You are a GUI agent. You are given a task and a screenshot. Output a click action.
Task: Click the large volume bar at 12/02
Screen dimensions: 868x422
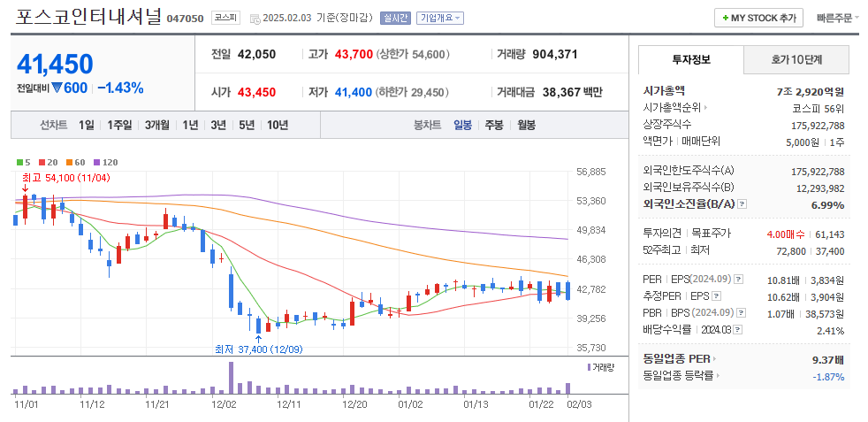(x=231, y=378)
